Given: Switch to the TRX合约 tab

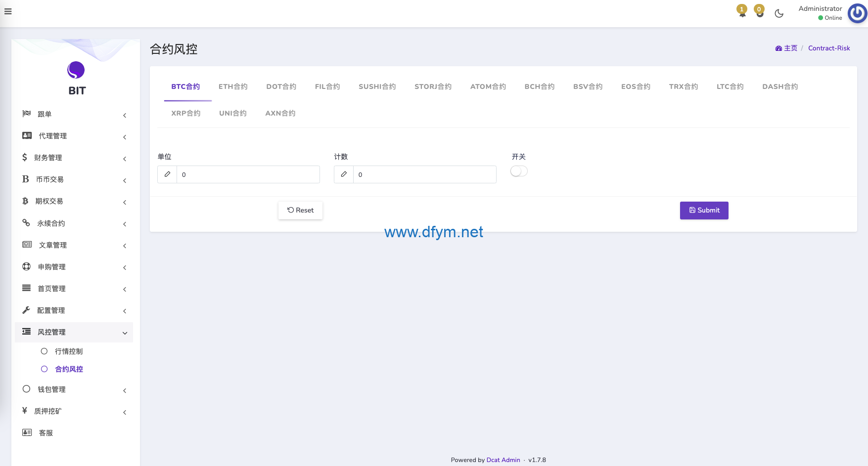Looking at the screenshot, I should (x=684, y=86).
